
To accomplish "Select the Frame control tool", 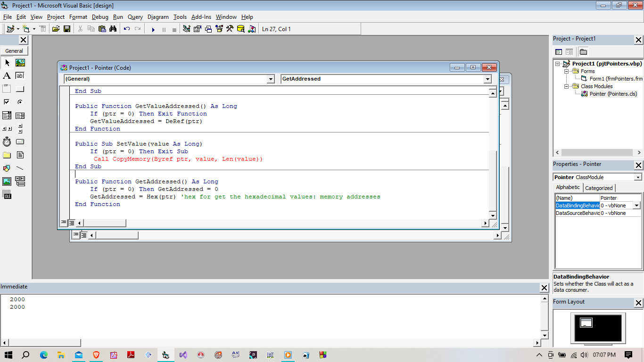I will coord(7,89).
